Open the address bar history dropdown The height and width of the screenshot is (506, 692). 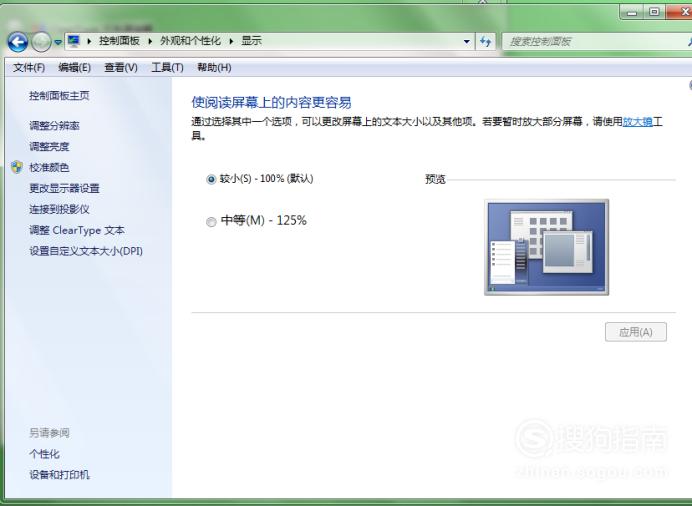tap(466, 41)
